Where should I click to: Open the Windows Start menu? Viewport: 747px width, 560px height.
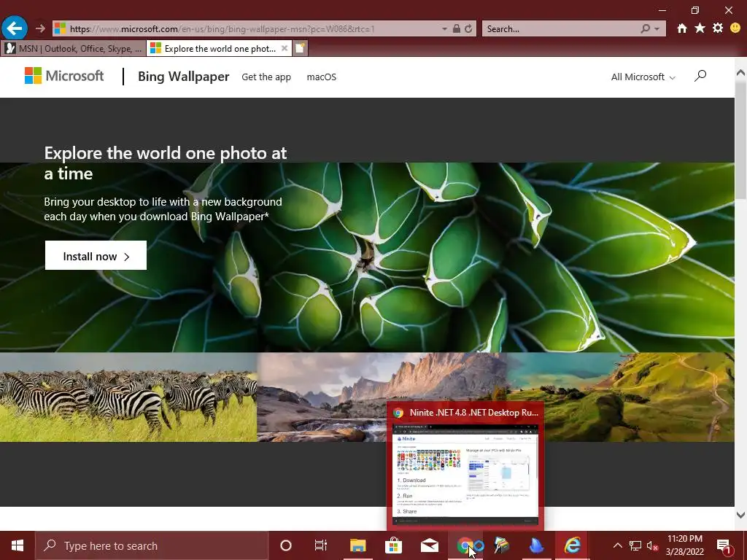tap(18, 545)
